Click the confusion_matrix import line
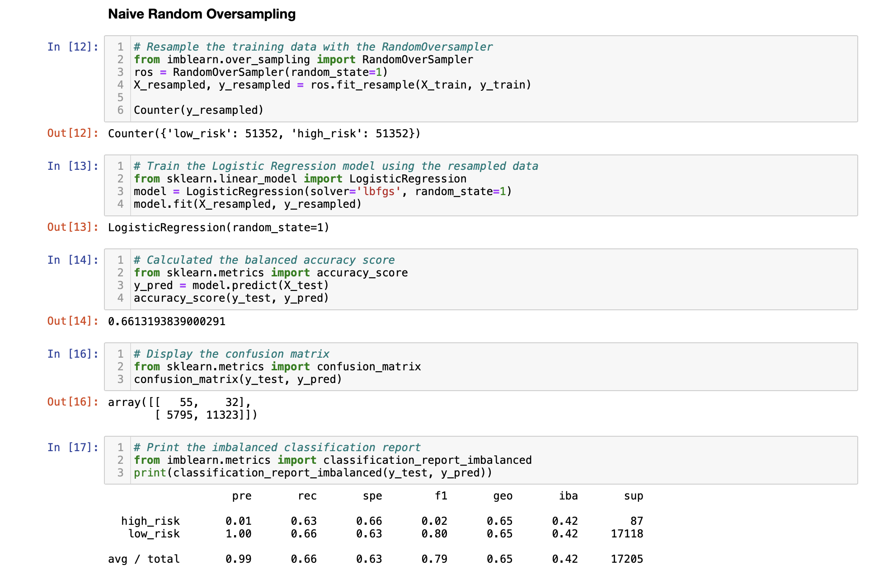 click(277, 366)
